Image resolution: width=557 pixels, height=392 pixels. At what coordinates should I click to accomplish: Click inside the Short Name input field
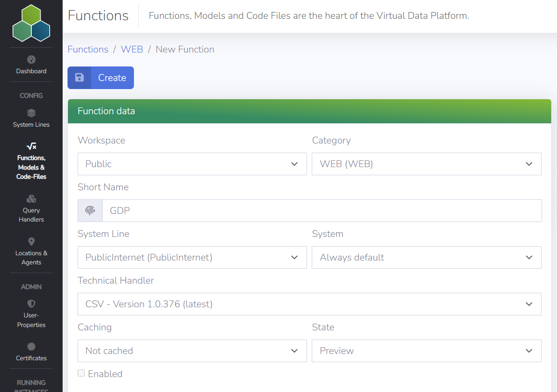pyautogui.click(x=289, y=210)
